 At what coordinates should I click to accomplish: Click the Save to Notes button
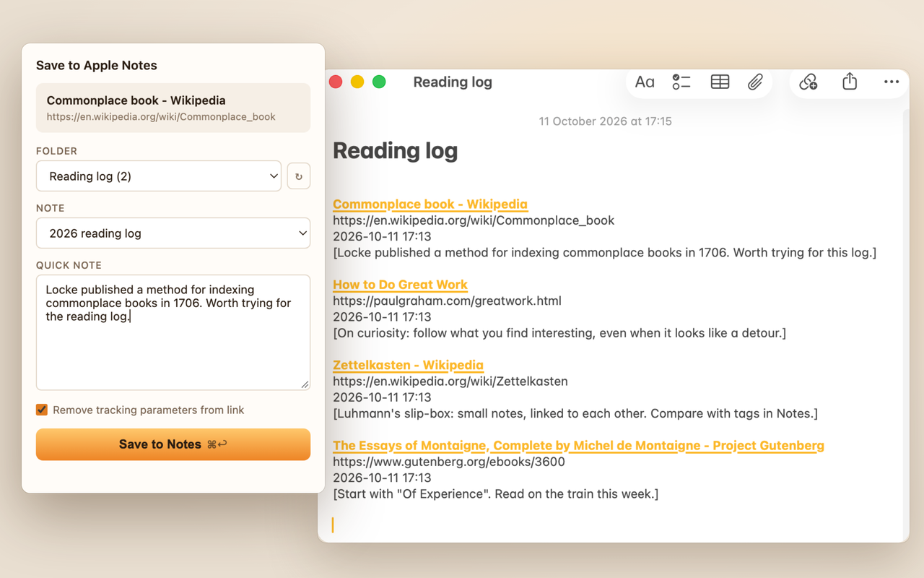(x=173, y=444)
